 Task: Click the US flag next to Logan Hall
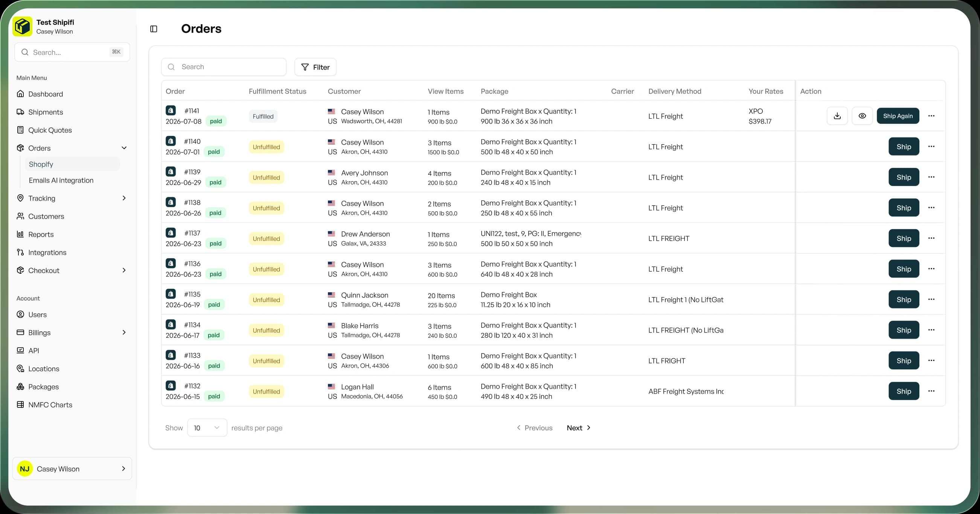click(331, 386)
